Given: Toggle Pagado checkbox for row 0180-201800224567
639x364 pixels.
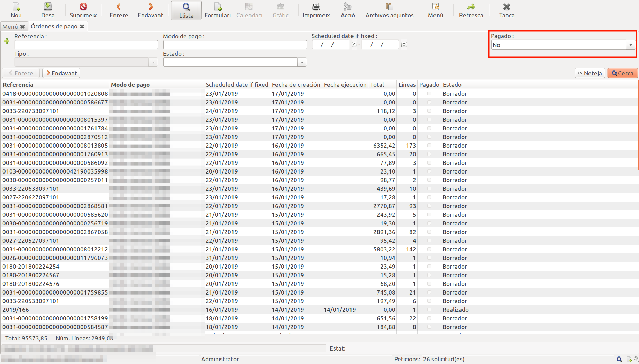Looking at the screenshot, I should pos(429,275).
